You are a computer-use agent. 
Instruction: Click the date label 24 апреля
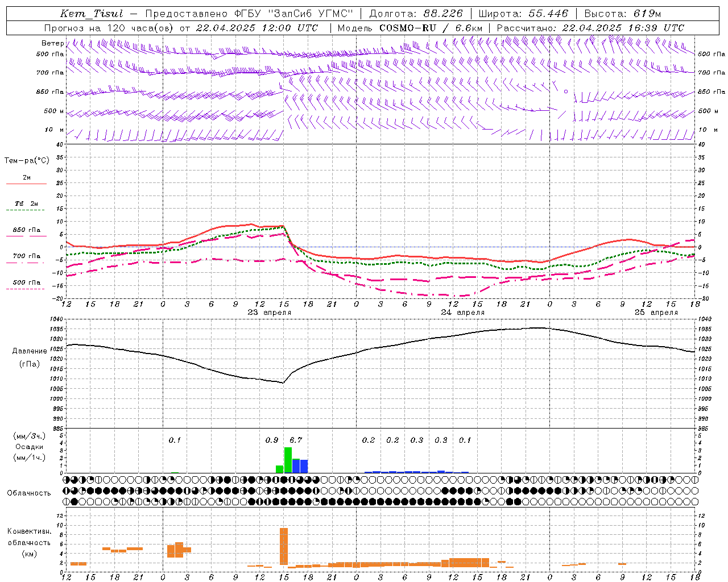pos(463,312)
